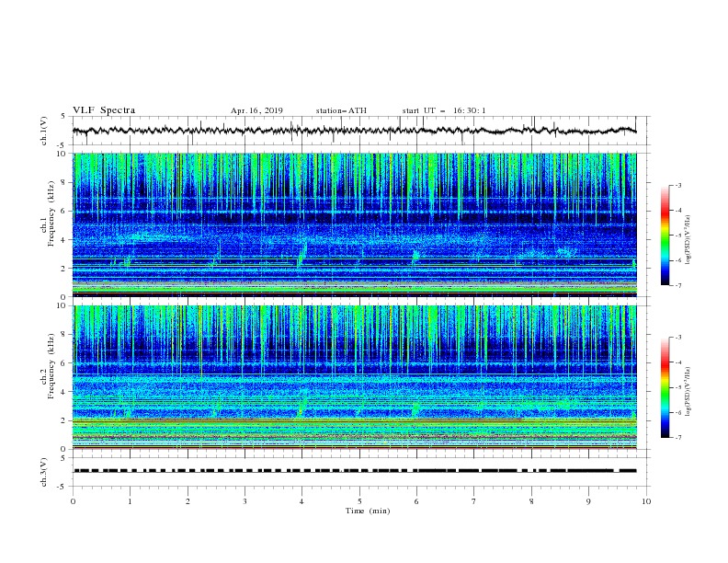Click inside the ch.1 spectrogram panel
728x563 pixels.
click(354, 224)
